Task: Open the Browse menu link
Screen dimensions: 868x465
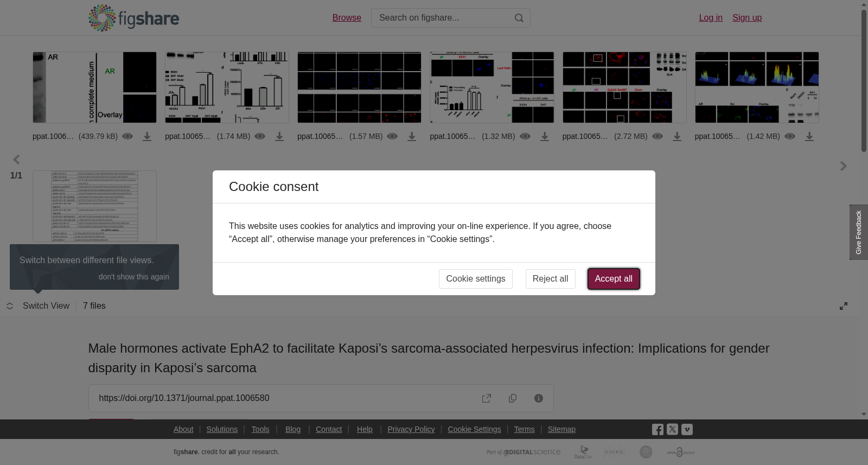Action: click(347, 18)
